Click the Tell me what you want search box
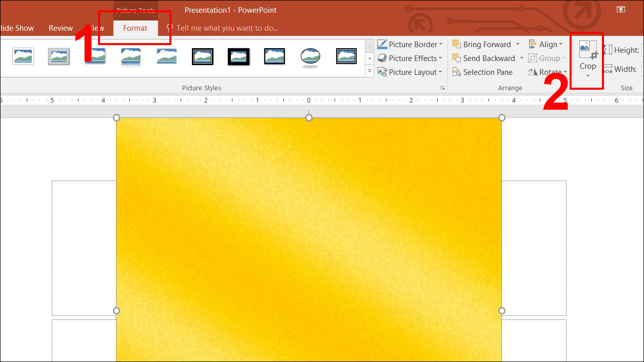 (x=227, y=28)
